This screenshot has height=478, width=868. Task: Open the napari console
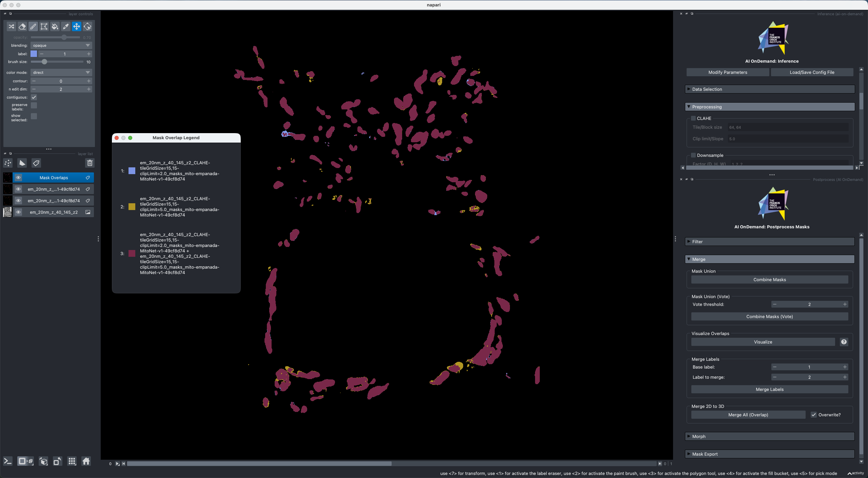tap(7, 461)
